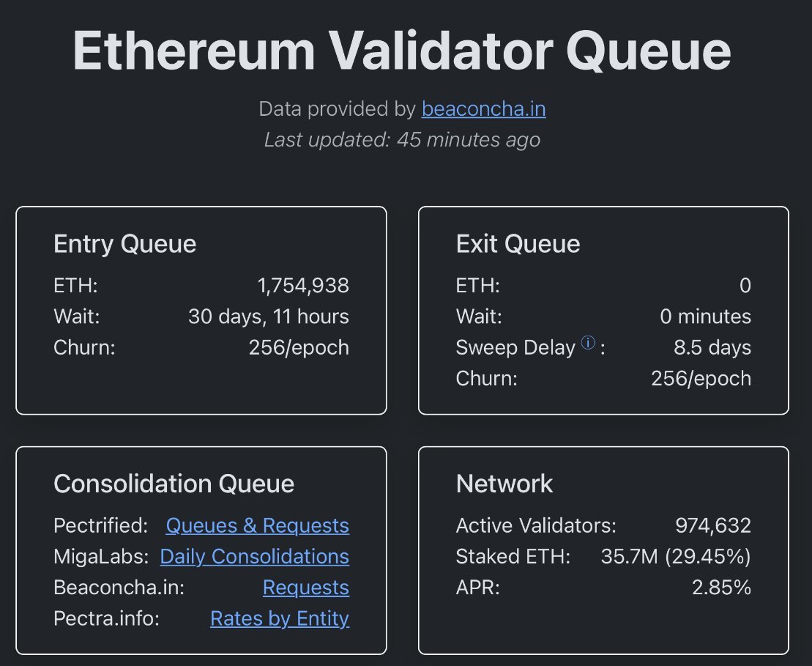812x666 pixels.
Task: Click Entry Queue ETH value 1,754,938
Action: coord(303,286)
